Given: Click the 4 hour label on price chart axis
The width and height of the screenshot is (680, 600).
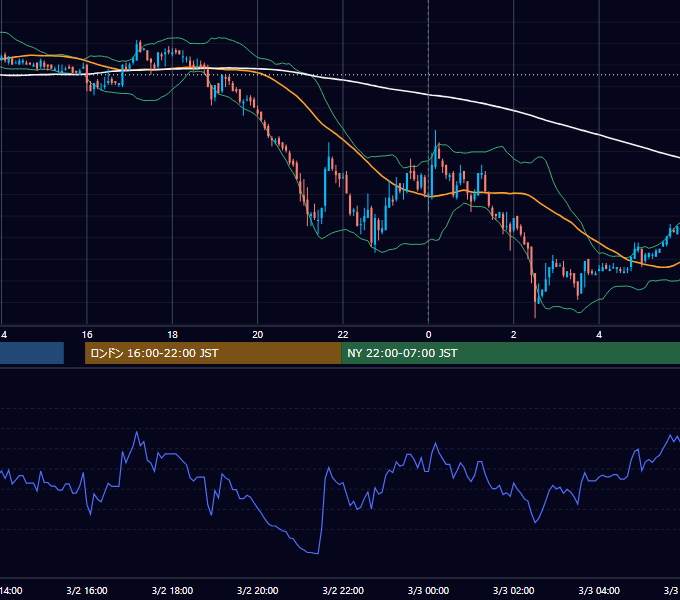Looking at the screenshot, I should [x=599, y=335].
